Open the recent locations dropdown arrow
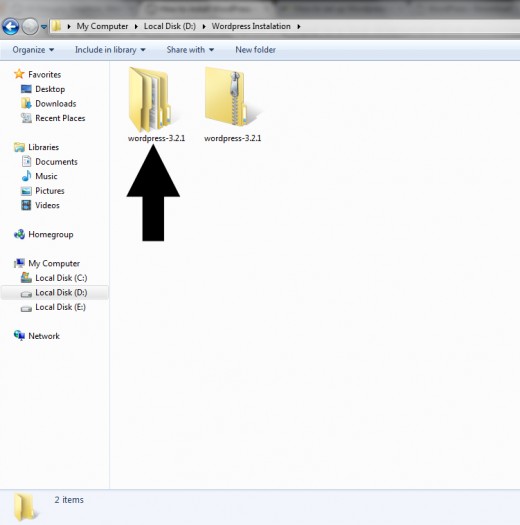Viewport: 520px width, 525px height. tap(44, 27)
